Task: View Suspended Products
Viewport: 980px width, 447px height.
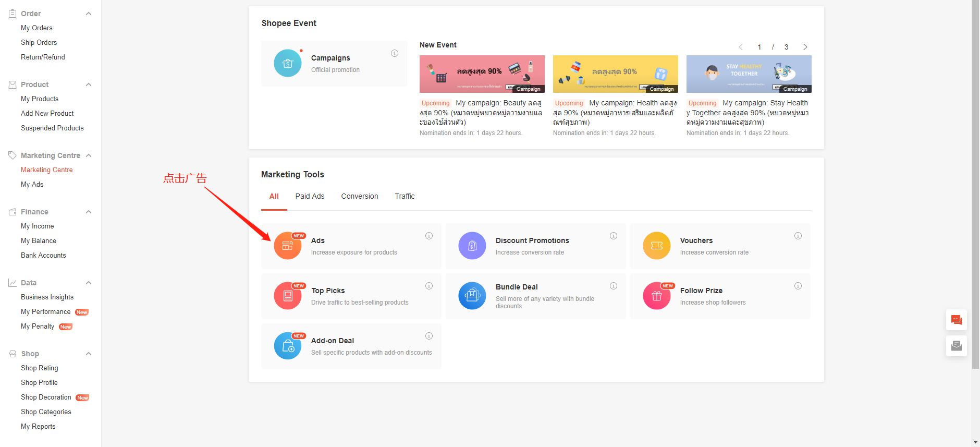Action: click(x=52, y=128)
